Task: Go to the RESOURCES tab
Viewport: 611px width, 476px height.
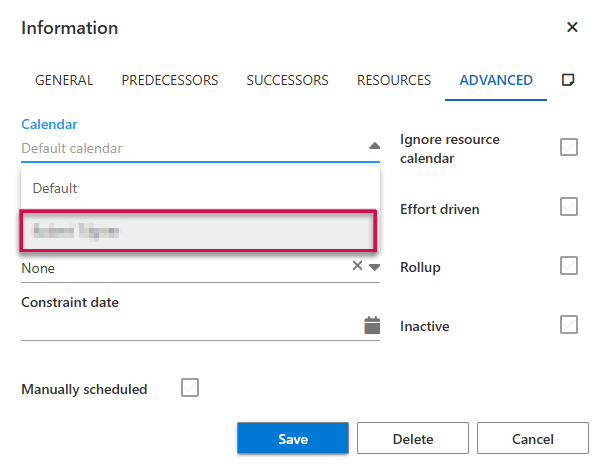Action: (x=394, y=80)
